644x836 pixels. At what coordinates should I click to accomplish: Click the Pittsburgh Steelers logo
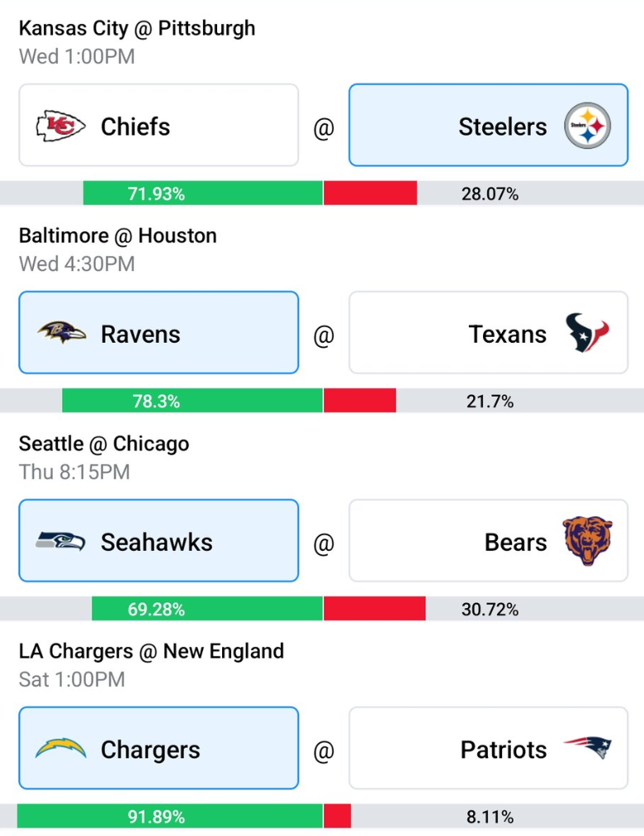tap(588, 126)
